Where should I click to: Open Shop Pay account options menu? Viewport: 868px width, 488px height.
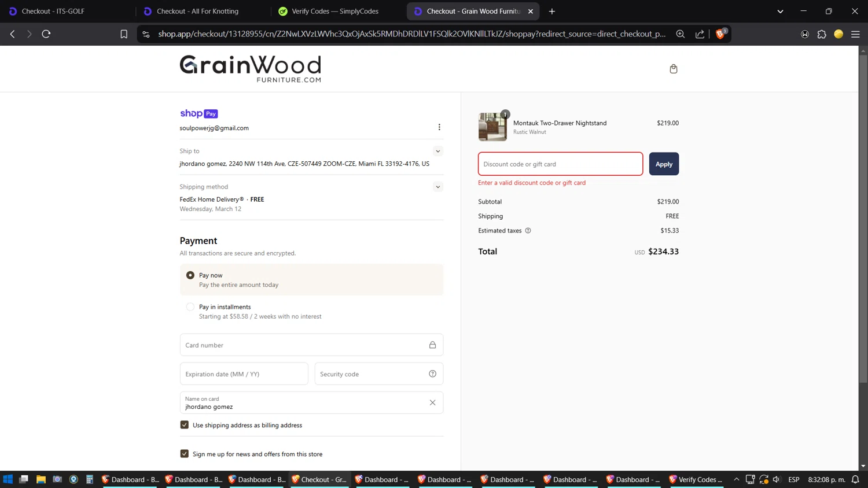tap(439, 127)
